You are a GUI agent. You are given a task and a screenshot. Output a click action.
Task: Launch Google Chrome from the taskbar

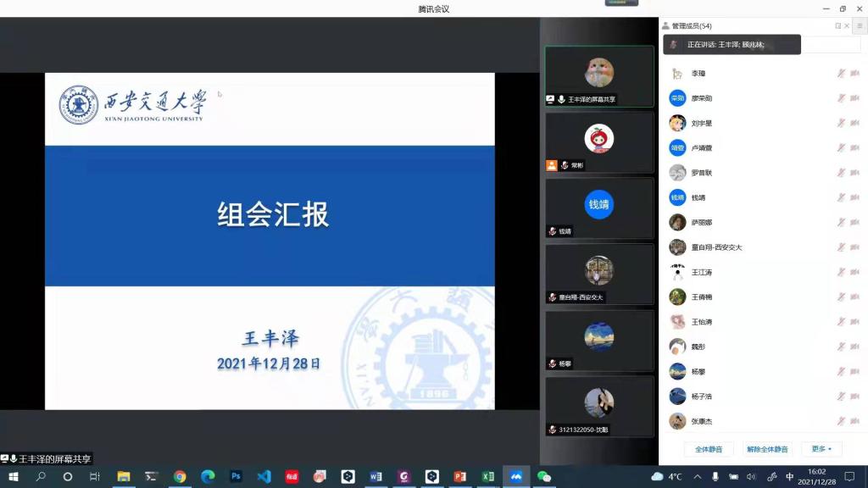[x=180, y=477]
